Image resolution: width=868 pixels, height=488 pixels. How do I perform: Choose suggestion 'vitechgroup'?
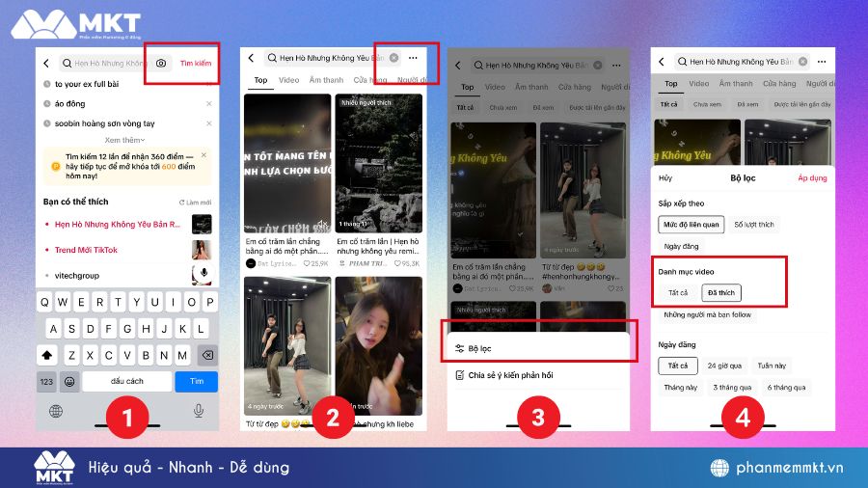pyautogui.click(x=76, y=276)
